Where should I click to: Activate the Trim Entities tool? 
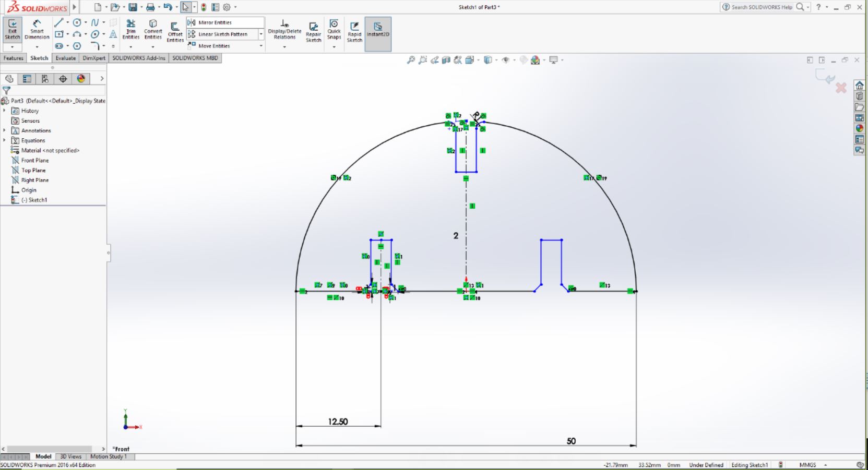(130, 29)
